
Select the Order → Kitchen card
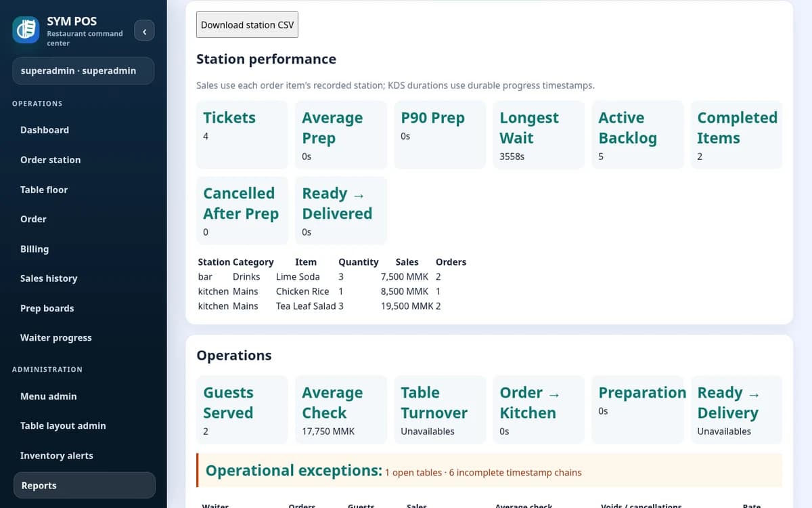[539, 410]
